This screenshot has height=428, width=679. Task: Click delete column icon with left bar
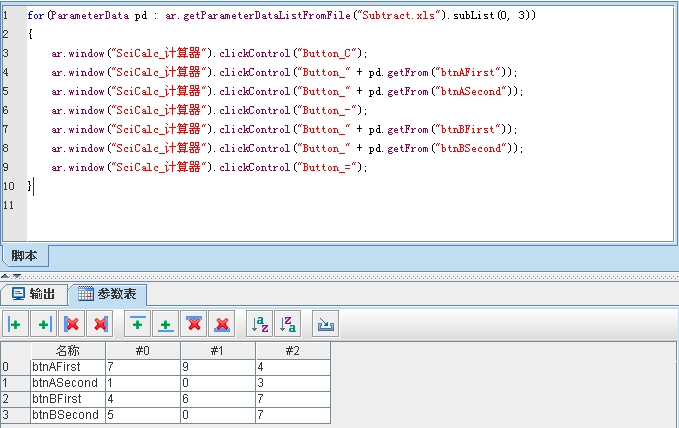(71, 324)
